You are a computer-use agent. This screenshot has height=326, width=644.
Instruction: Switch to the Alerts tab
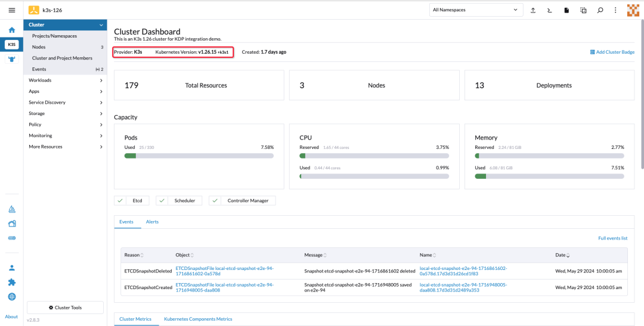click(152, 222)
